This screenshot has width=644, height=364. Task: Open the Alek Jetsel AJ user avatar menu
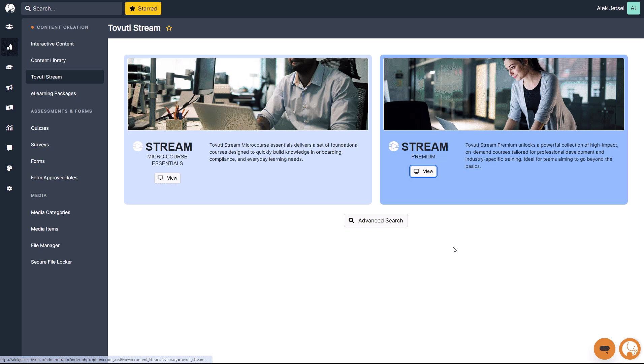(633, 8)
